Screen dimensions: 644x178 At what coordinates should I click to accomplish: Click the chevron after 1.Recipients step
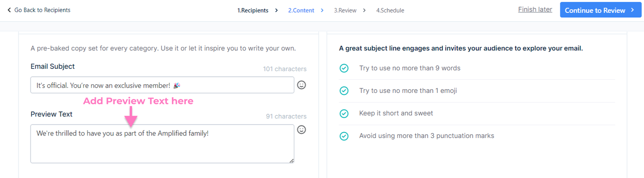(x=276, y=10)
